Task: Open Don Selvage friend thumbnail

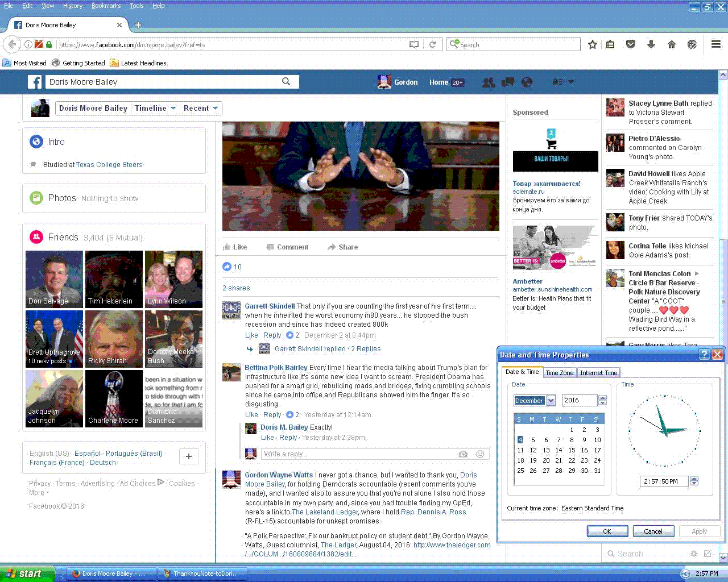Action: pos(54,279)
